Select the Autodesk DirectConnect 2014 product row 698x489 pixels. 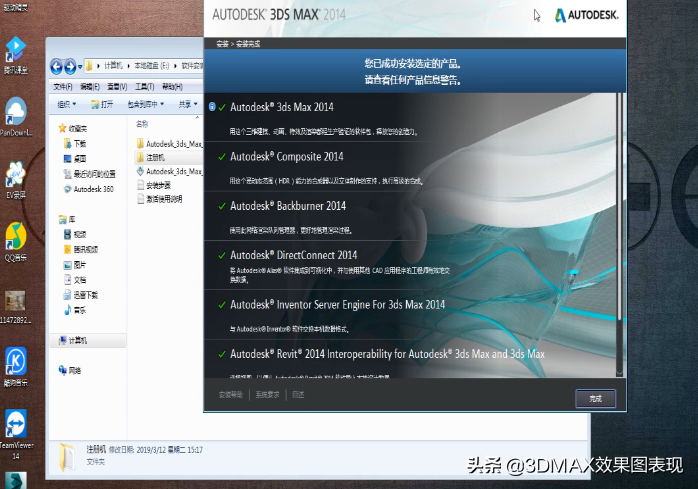(x=410, y=266)
